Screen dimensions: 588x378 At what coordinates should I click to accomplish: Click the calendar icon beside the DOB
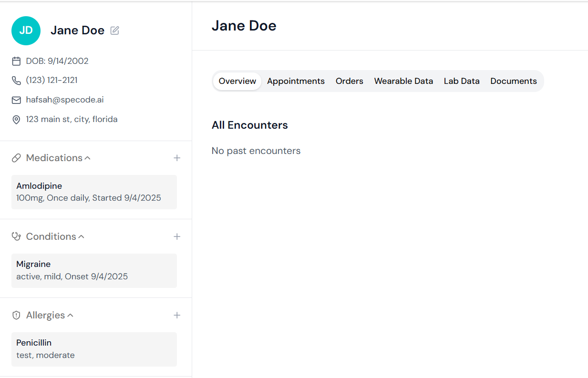coord(16,61)
